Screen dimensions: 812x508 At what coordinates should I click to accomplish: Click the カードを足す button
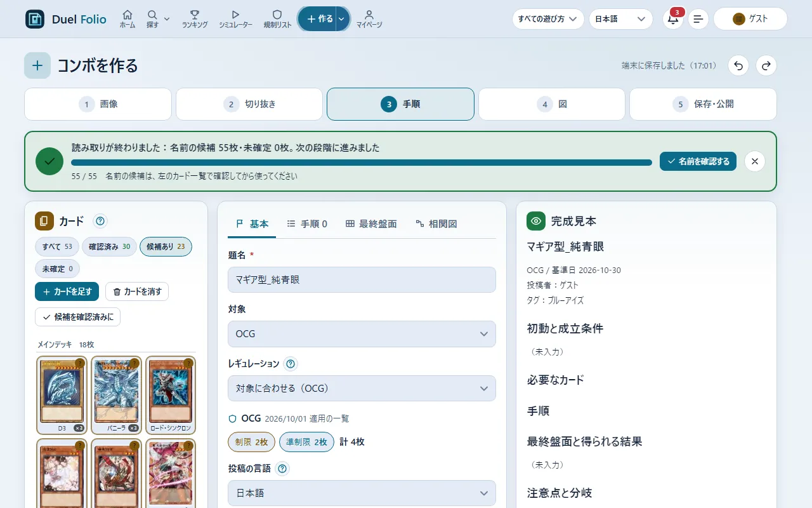point(67,291)
